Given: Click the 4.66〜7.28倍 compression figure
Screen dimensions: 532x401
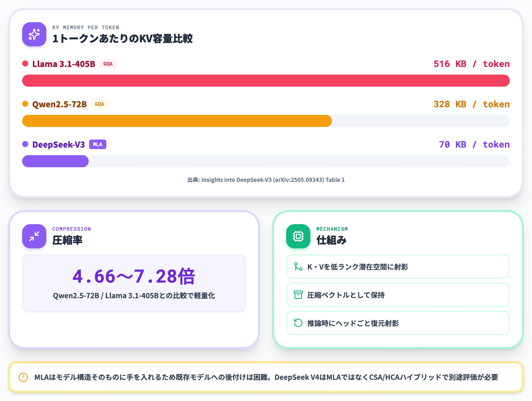Looking at the screenshot, I should [134, 276].
